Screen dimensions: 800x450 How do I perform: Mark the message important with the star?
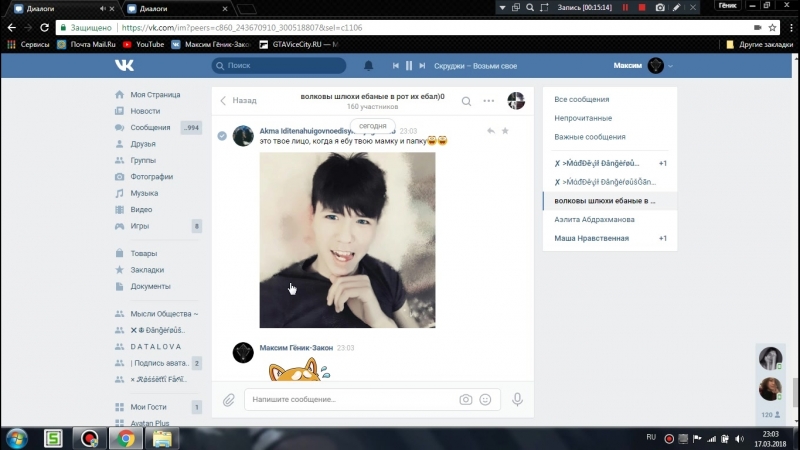505,131
